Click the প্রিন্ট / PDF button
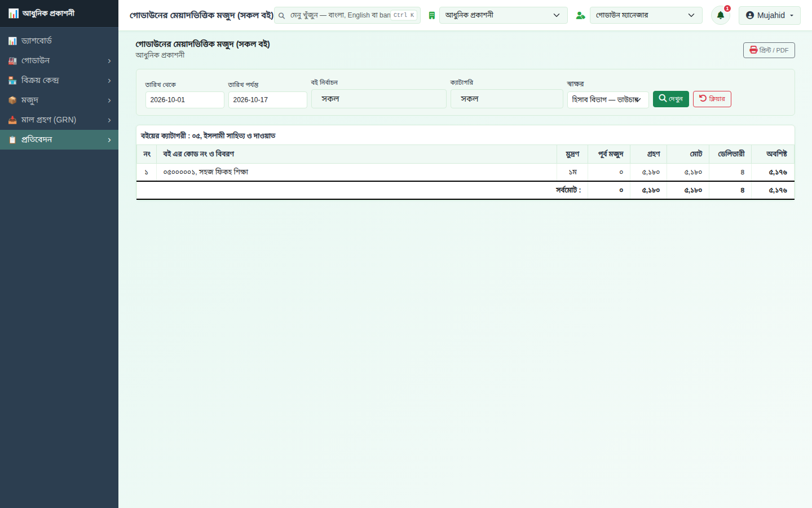This screenshot has height=508, width=812. click(769, 50)
